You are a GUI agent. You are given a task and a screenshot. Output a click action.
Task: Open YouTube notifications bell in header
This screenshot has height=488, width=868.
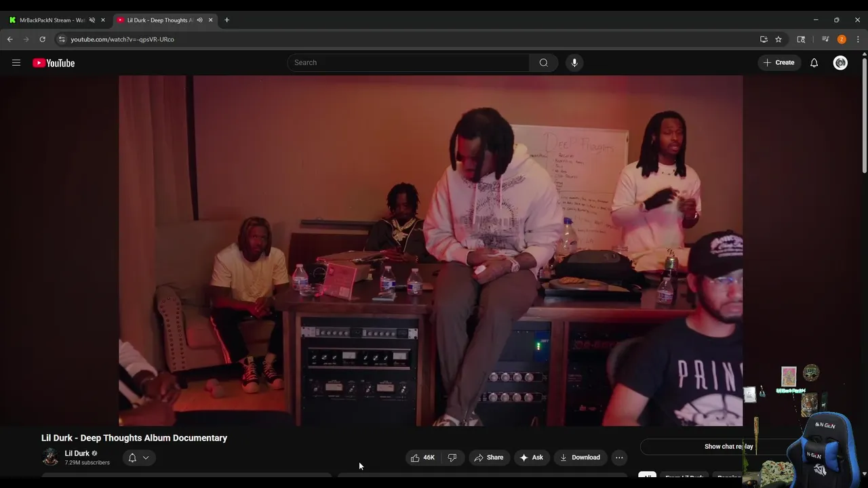pos(814,62)
